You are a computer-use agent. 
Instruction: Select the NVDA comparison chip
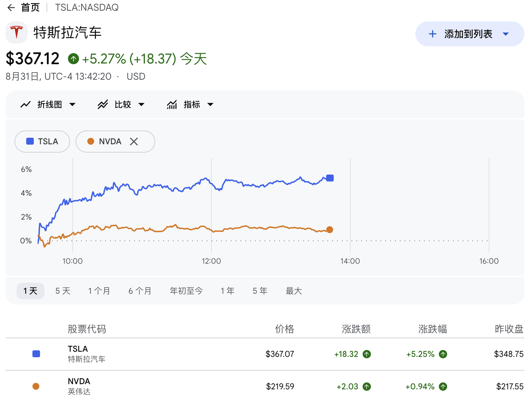(115, 142)
